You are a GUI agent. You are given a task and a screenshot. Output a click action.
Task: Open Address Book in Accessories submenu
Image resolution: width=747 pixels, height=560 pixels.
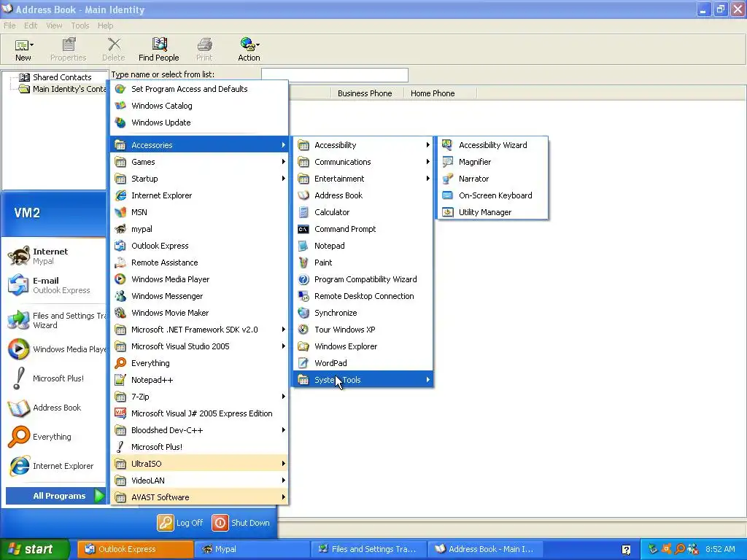point(363,195)
